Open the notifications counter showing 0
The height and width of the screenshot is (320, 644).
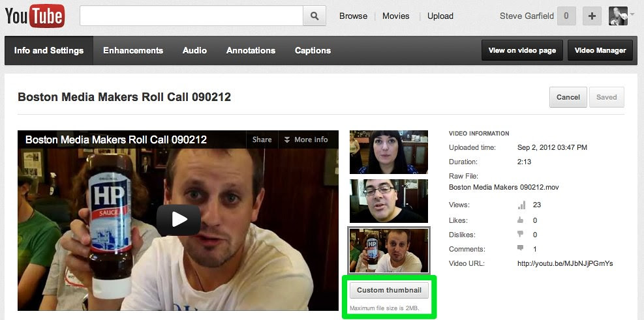(566, 16)
